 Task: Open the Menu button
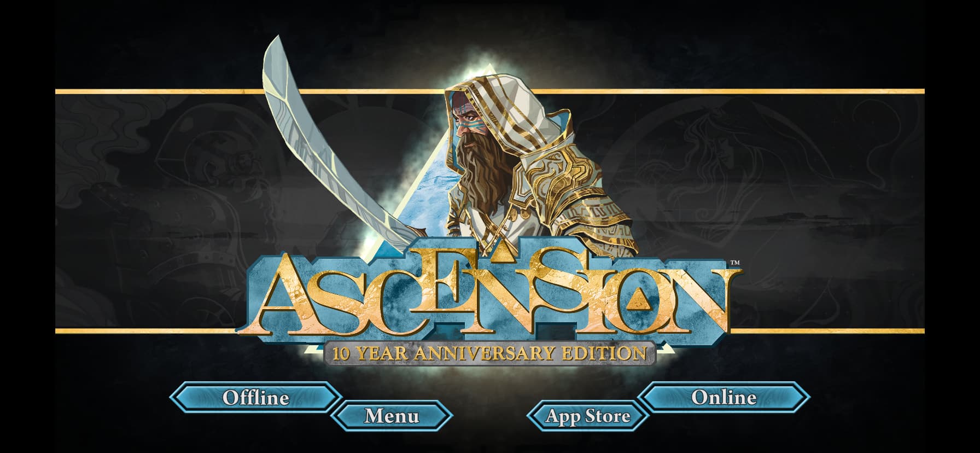(x=392, y=416)
